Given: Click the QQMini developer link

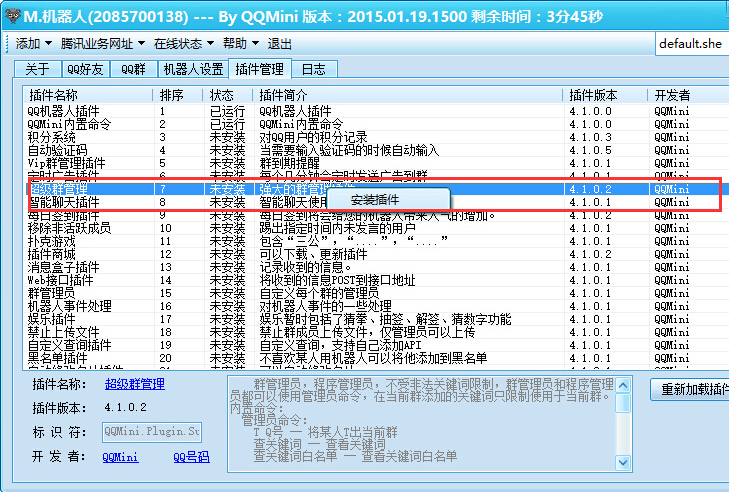Looking at the screenshot, I should (120, 456).
